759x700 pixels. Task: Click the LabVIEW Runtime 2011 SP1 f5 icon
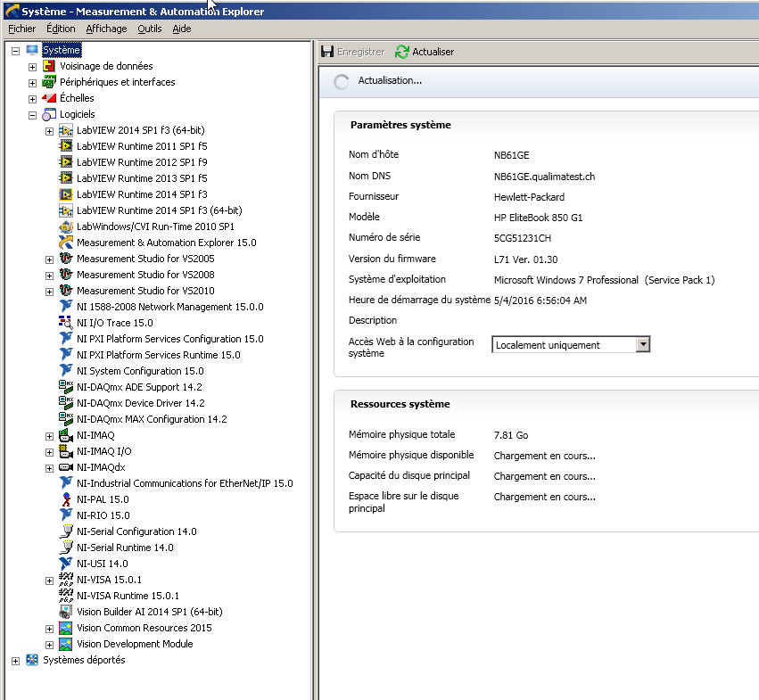(x=66, y=146)
